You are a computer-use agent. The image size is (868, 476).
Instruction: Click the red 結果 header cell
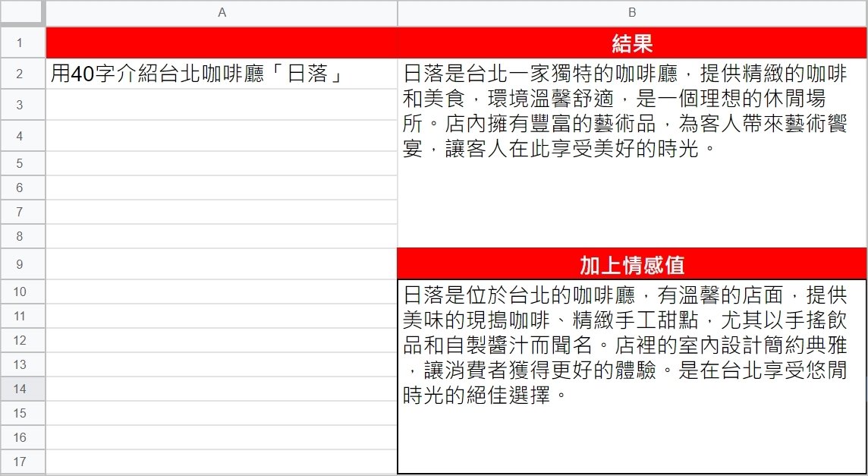632,43
